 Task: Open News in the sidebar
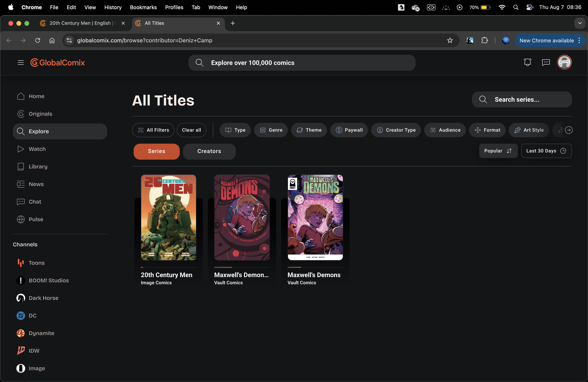60,184
